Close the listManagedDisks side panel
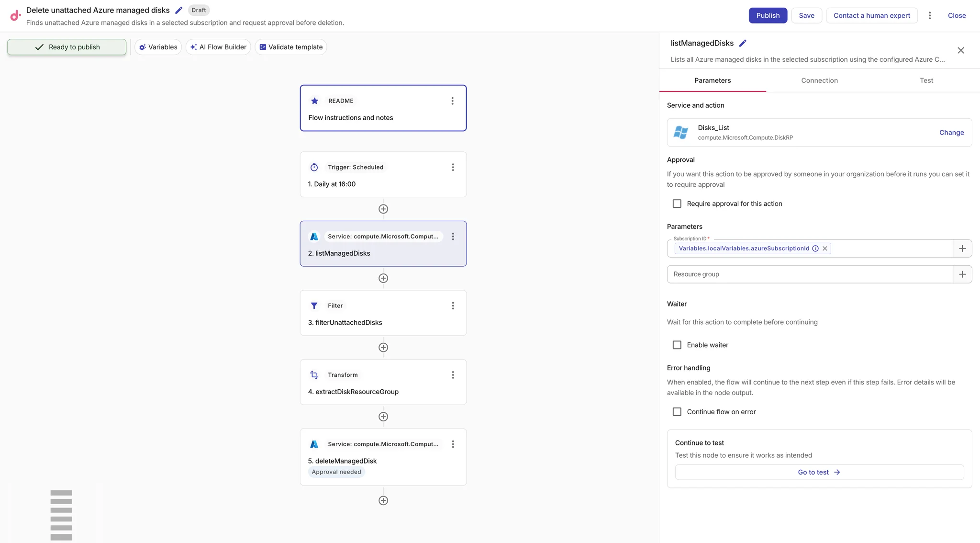 (x=960, y=50)
